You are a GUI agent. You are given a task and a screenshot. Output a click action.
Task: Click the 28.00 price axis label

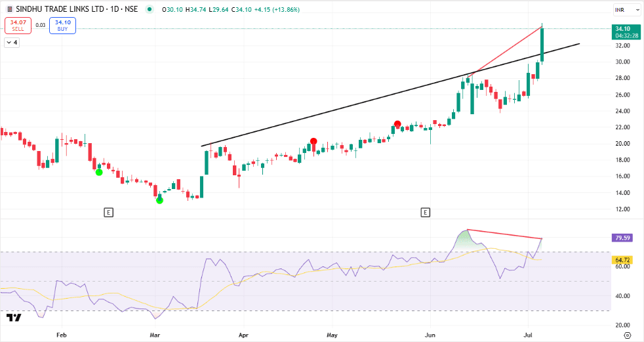click(623, 78)
